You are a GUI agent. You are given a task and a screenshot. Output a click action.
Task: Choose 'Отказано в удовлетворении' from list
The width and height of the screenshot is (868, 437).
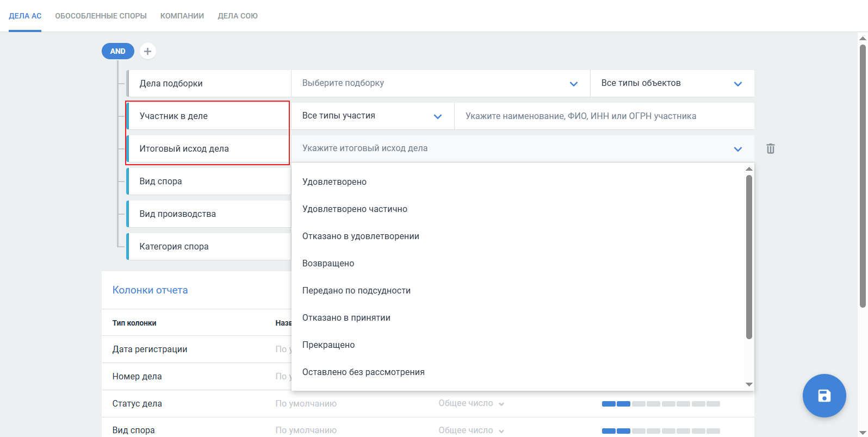click(361, 236)
